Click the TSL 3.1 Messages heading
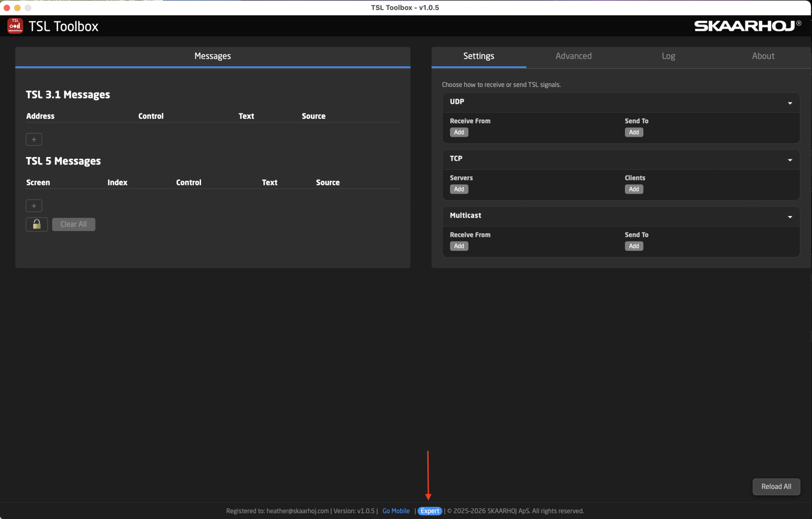The height and width of the screenshot is (519, 812). (x=68, y=95)
